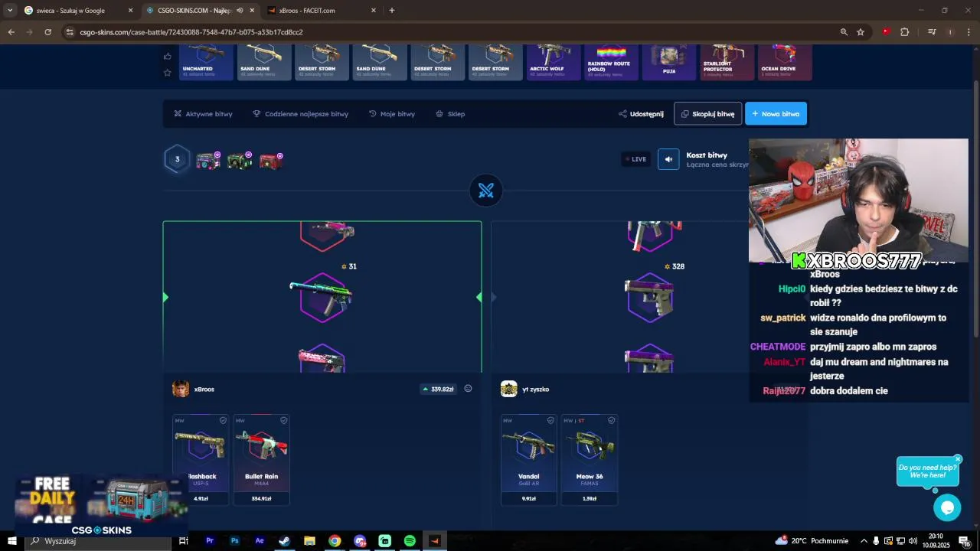This screenshot has width=980, height=551.
Task: Click verified shield on Vandal card
Action: coord(550,420)
